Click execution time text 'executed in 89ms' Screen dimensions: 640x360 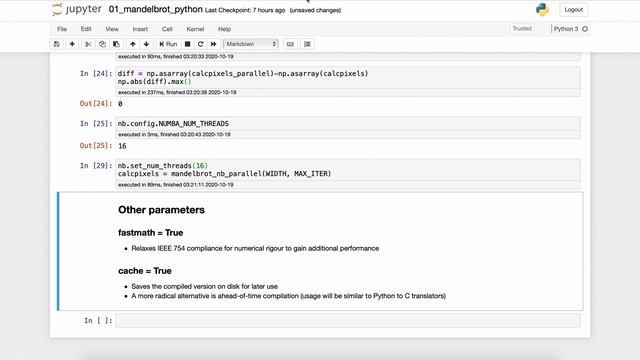[176, 185]
